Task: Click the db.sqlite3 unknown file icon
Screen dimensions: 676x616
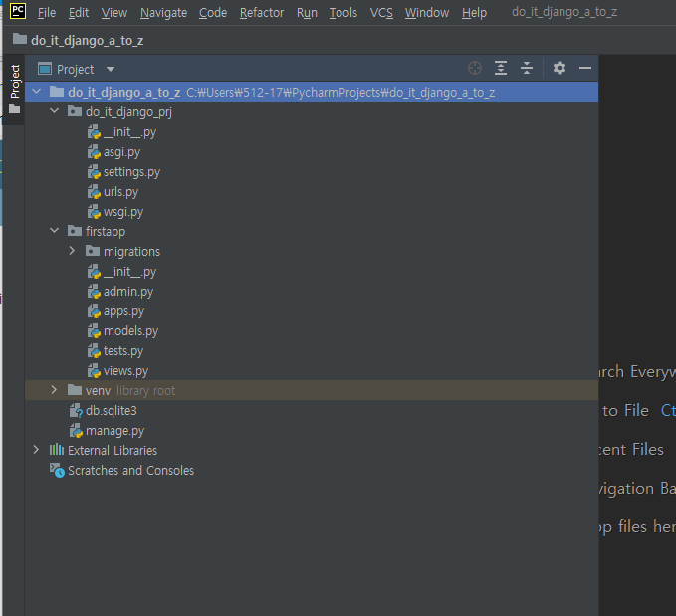Action: click(76, 411)
